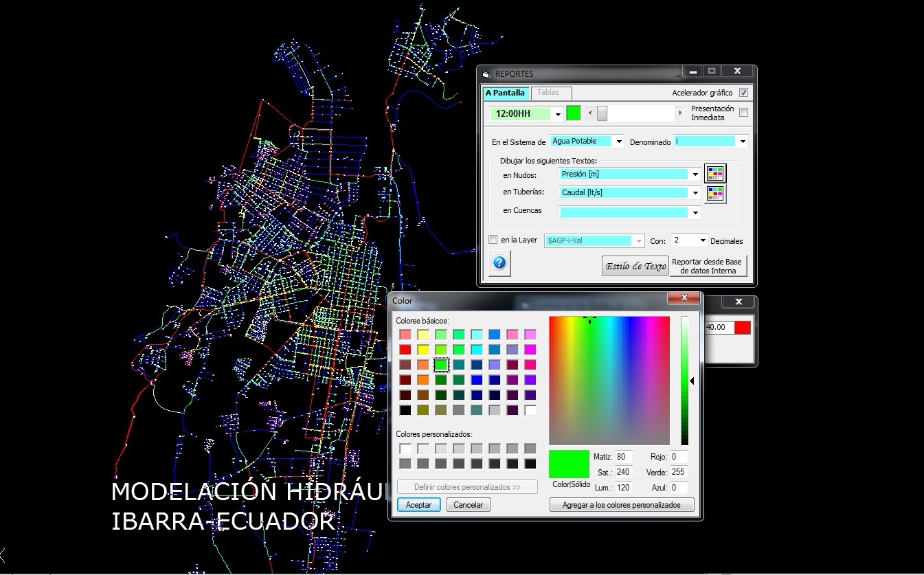
Task: Enable the Presentación Inmediata checkbox
Action: click(743, 113)
